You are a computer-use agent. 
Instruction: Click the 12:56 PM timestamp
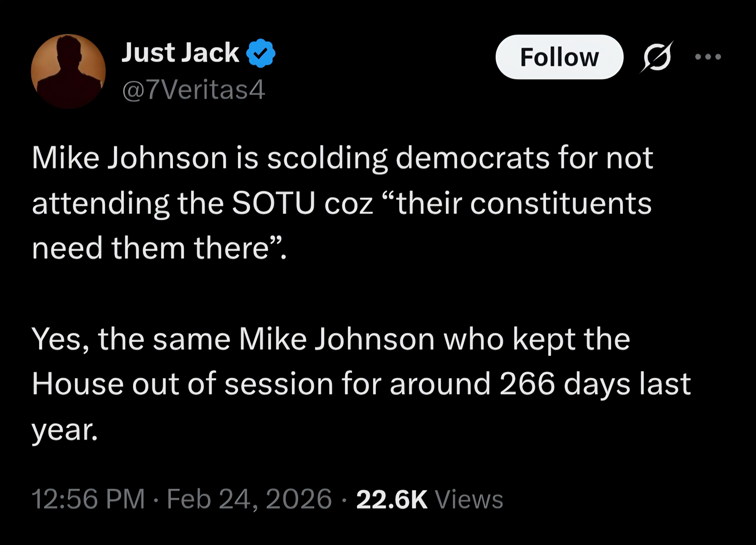pyautogui.click(x=88, y=499)
